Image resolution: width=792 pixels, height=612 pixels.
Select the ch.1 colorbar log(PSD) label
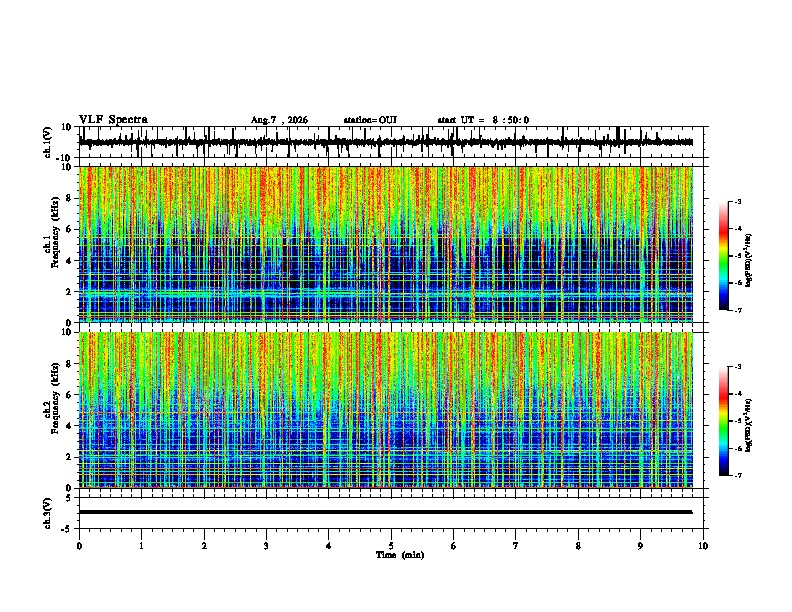click(749, 260)
